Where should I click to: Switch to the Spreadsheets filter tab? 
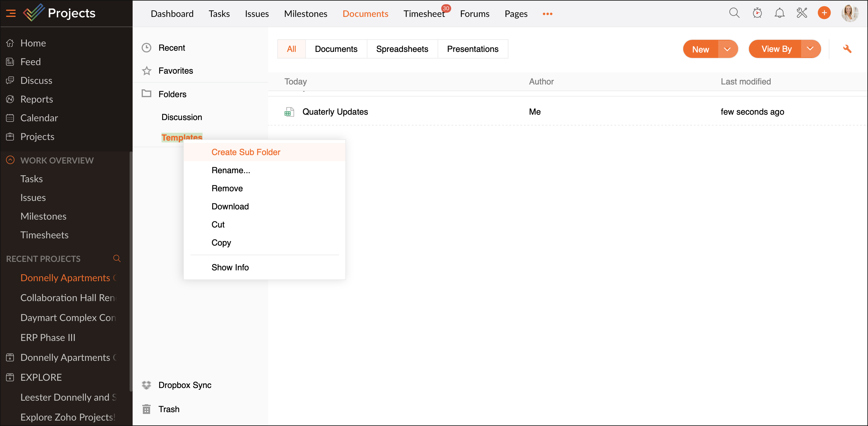coord(402,49)
